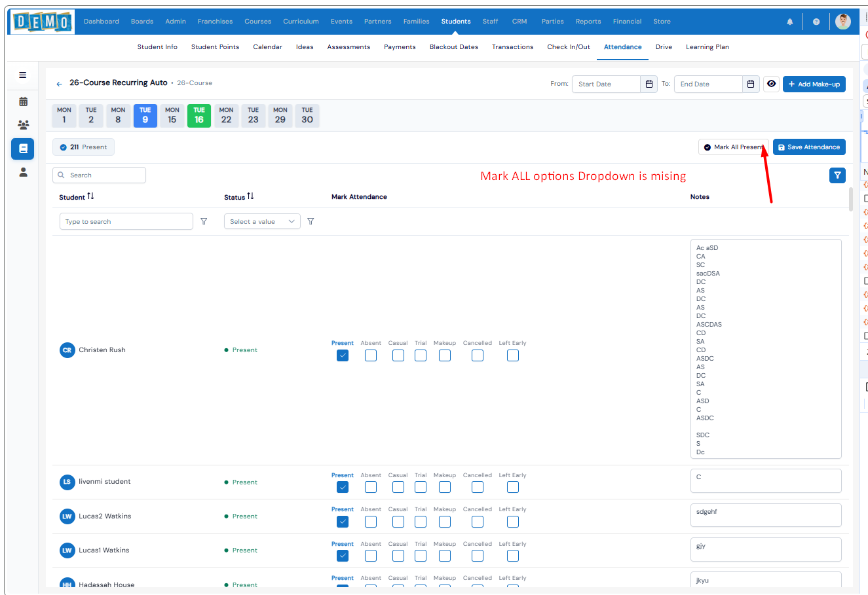Viewport: 868px width, 595px height.
Task: Open the hamburger menu in the sidebar
Action: pyautogui.click(x=23, y=75)
